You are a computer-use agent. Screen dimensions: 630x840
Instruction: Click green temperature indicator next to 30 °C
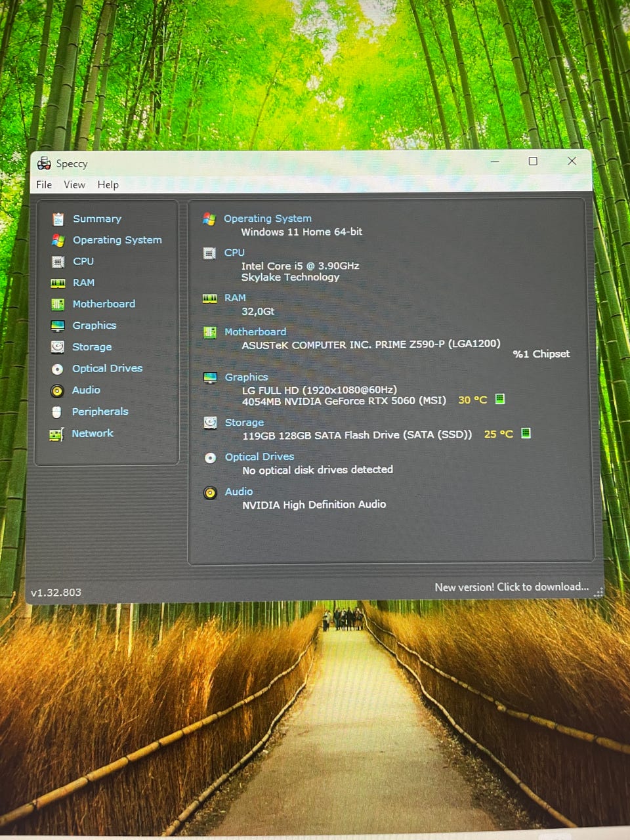point(500,399)
